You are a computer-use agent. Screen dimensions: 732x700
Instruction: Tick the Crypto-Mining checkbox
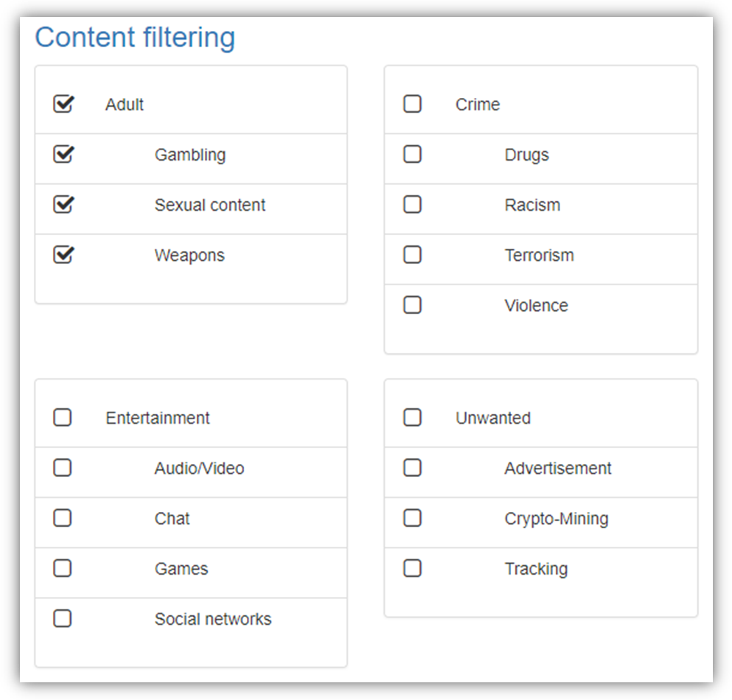(x=413, y=518)
